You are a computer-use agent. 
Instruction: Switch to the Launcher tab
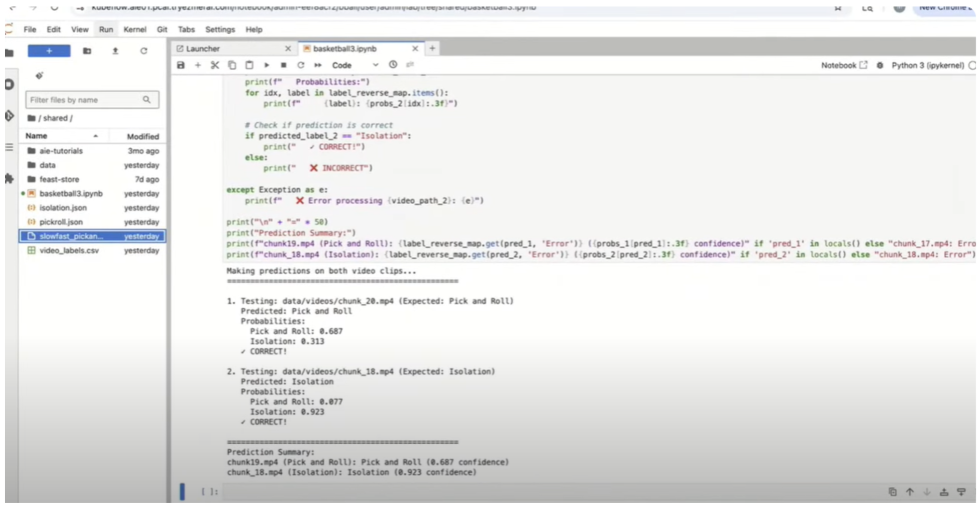pos(203,49)
